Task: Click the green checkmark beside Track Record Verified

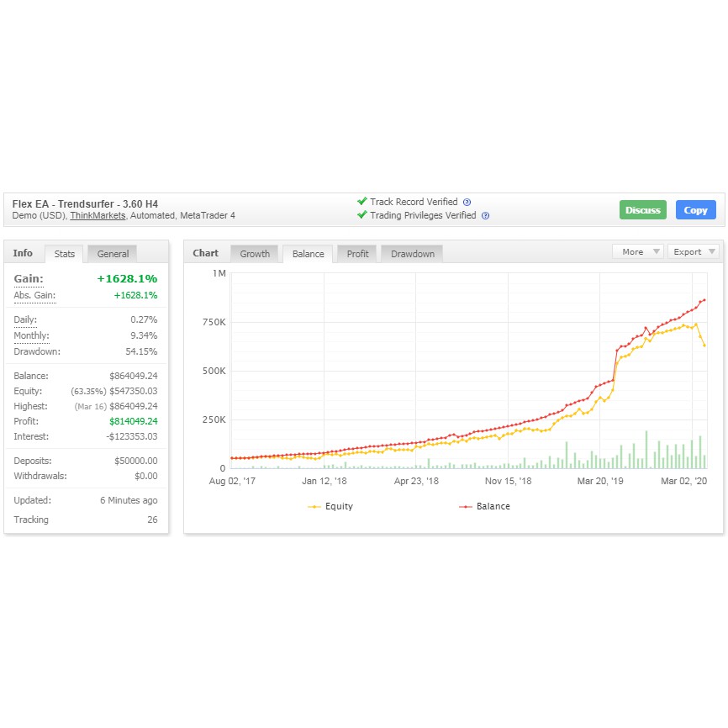Action: 361,202
